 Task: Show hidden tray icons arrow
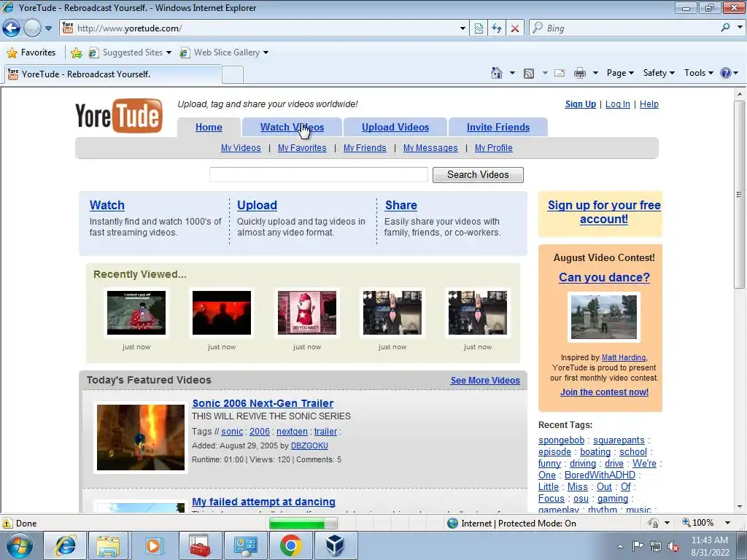620,547
